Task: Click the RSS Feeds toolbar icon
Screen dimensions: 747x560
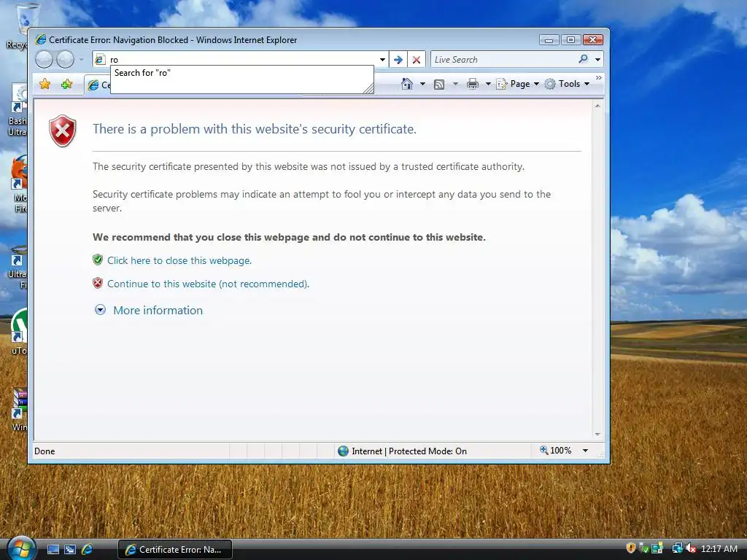Action: (439, 85)
